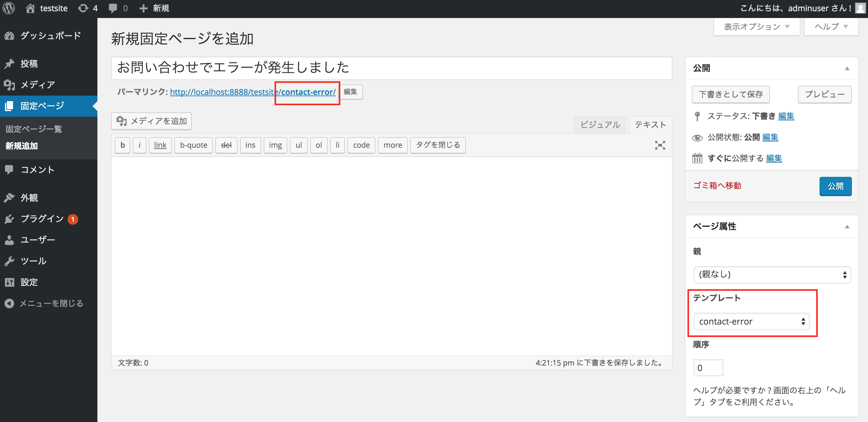Image resolution: width=868 pixels, height=422 pixels.
Task: Open 外観 in the admin sidebar
Action: 29,198
